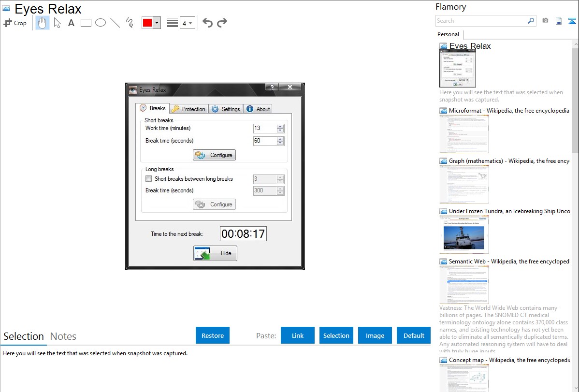Click the Graph (mathematics) title text
579x392 pixels.
click(x=509, y=161)
